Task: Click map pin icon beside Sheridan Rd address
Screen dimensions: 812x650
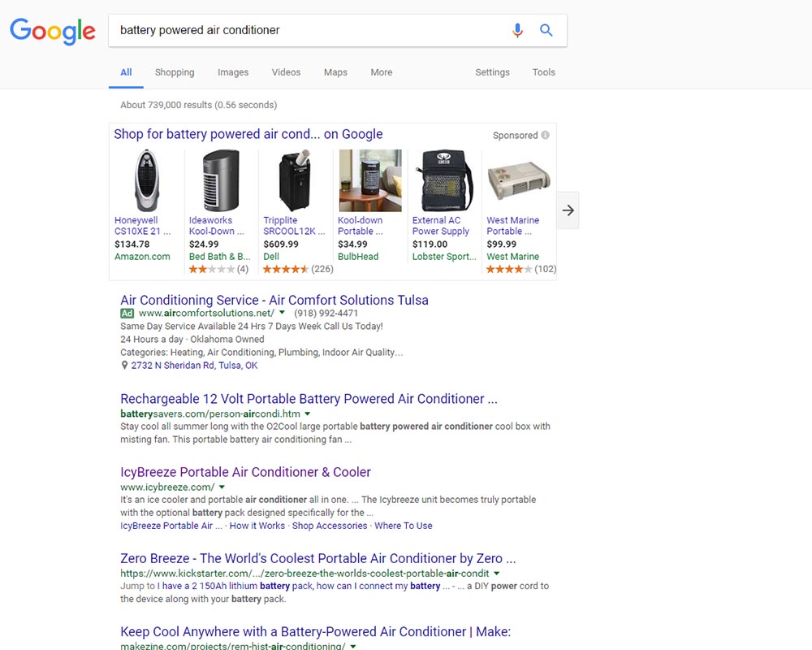Action: point(124,366)
